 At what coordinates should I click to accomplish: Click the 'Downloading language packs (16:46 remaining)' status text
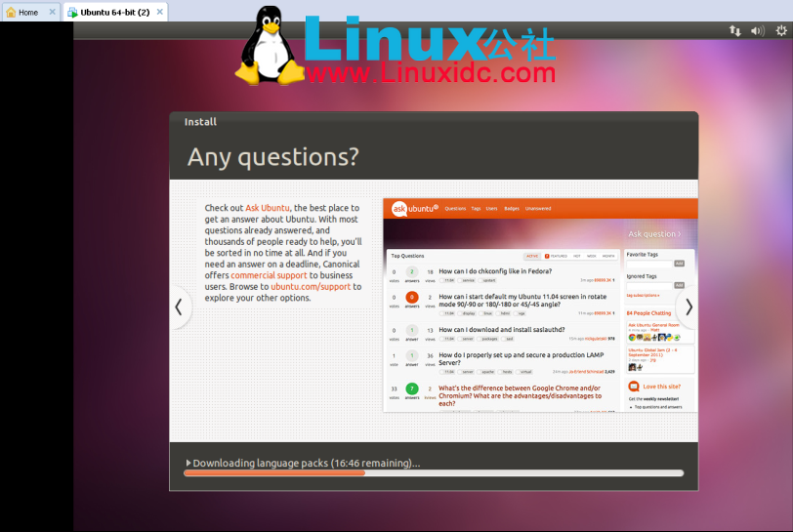point(307,463)
